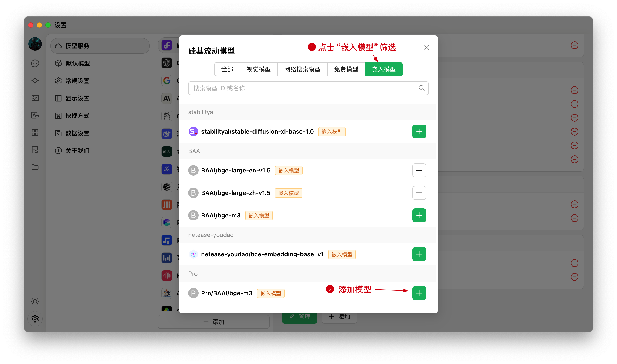Open the chat assistant sidebar icon
This screenshot has width=617, height=364.
[x=35, y=63]
